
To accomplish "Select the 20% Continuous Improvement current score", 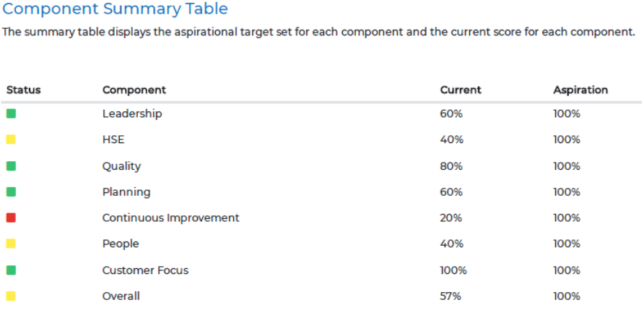I will coord(451,218).
